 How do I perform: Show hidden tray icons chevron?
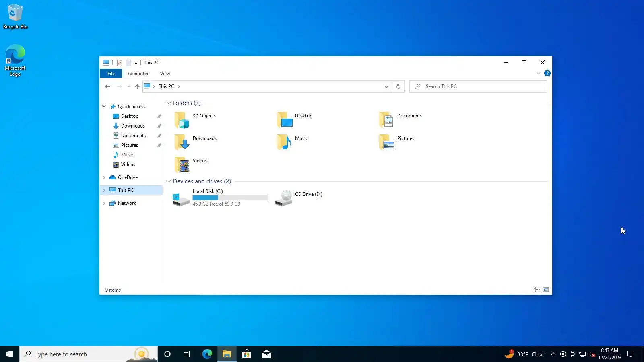pos(553,354)
